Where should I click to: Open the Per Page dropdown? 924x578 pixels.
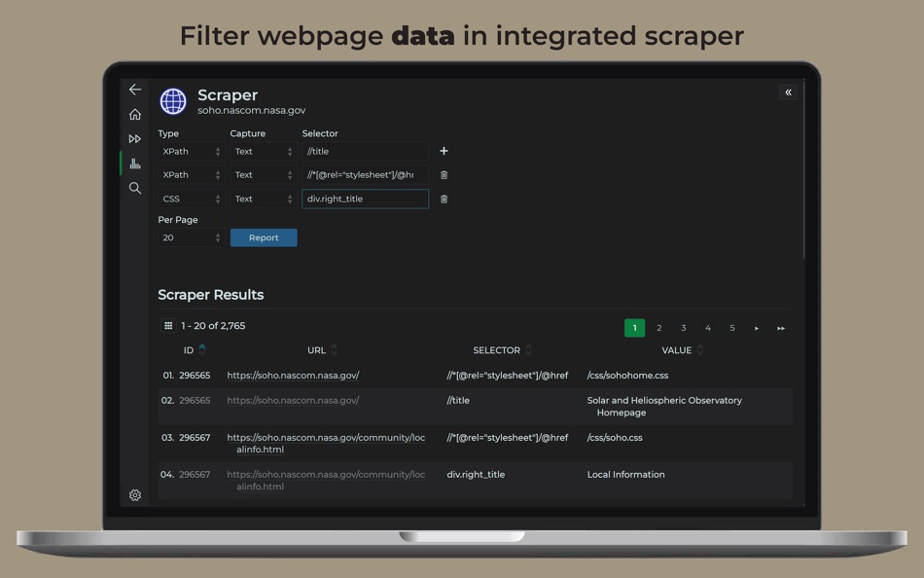tap(190, 237)
